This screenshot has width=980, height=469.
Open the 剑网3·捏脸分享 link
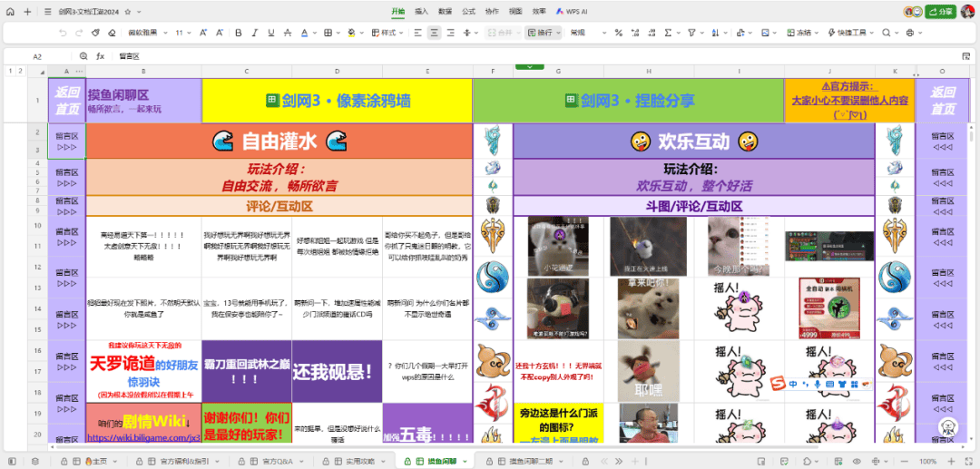tap(629, 100)
